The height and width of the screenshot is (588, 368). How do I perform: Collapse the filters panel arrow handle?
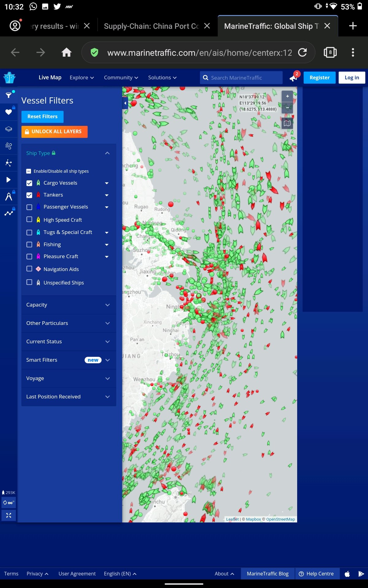125,104
